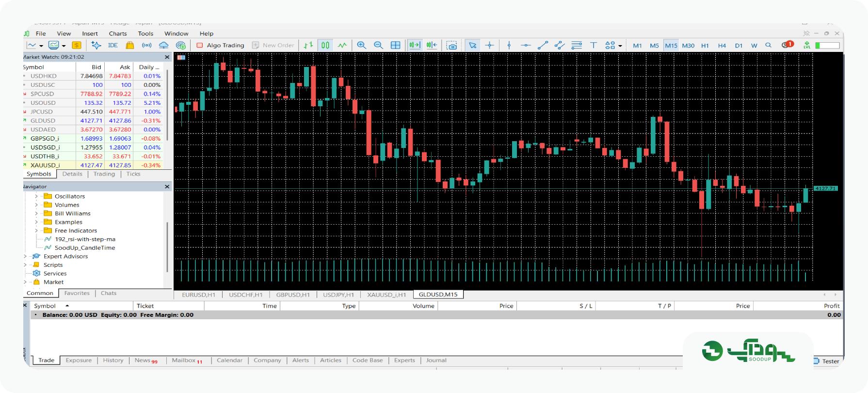This screenshot has height=393, width=868.
Task: Select the D1 timeframe
Action: [x=739, y=46]
